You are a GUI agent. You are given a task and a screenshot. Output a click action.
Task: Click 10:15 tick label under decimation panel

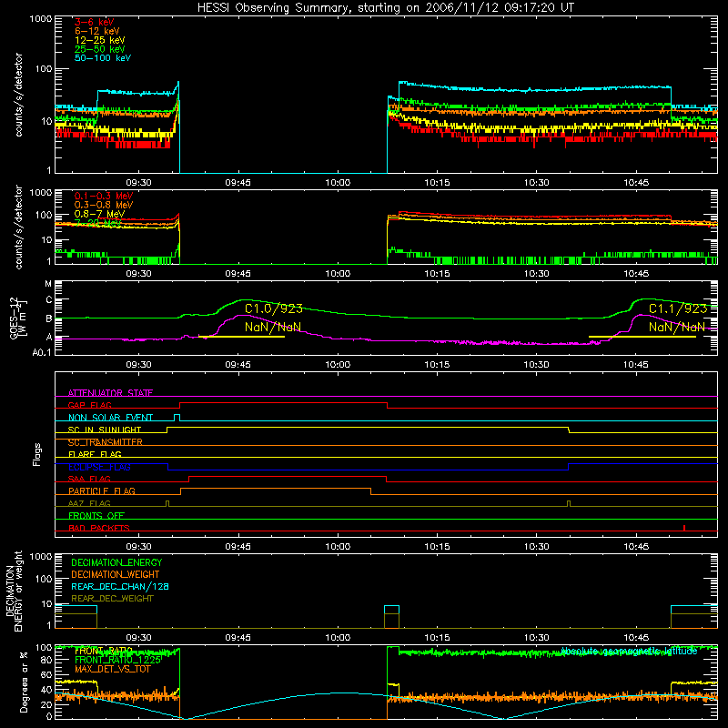coord(437,638)
